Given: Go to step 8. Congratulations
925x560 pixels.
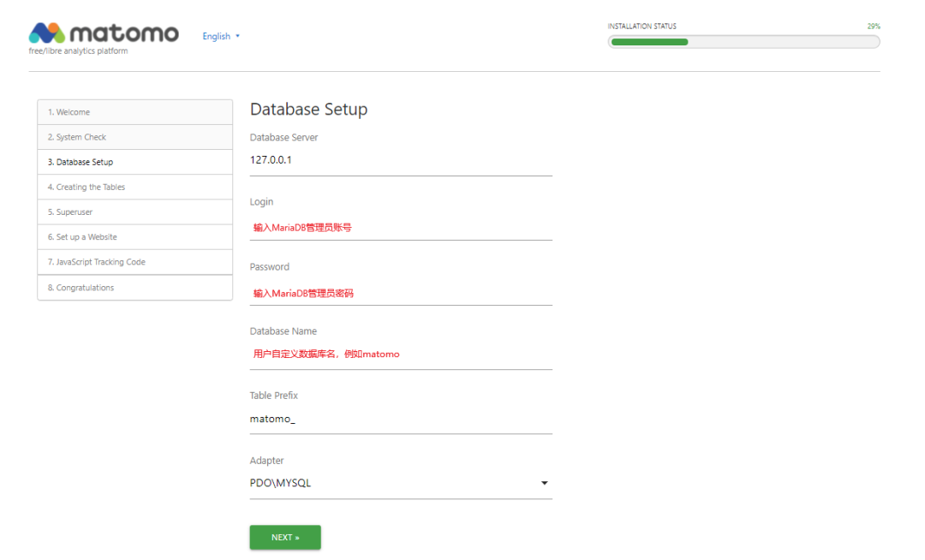Looking at the screenshot, I should [135, 288].
